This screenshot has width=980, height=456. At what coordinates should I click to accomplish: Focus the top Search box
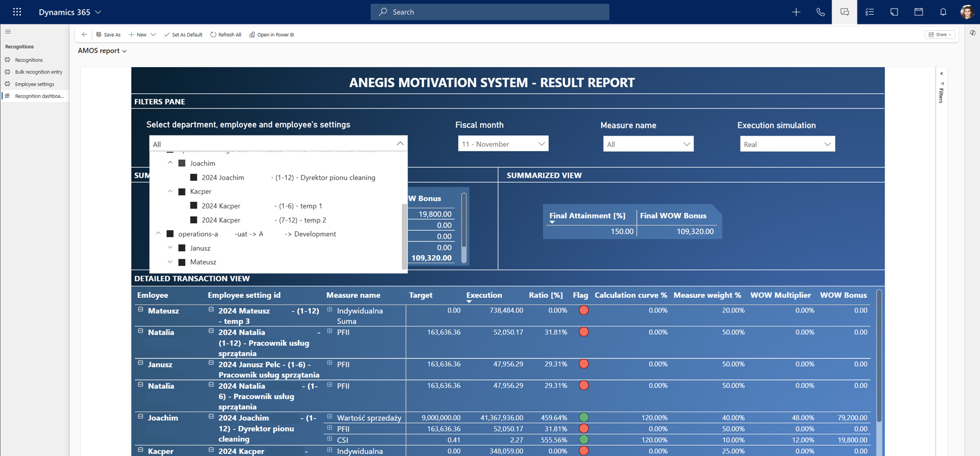490,12
